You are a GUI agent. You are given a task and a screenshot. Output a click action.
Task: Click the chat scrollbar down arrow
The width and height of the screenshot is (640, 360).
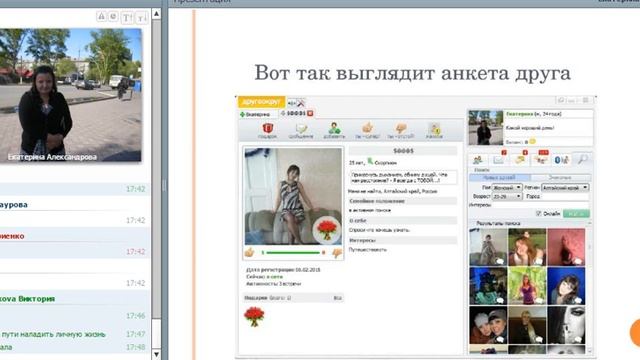[156, 354]
